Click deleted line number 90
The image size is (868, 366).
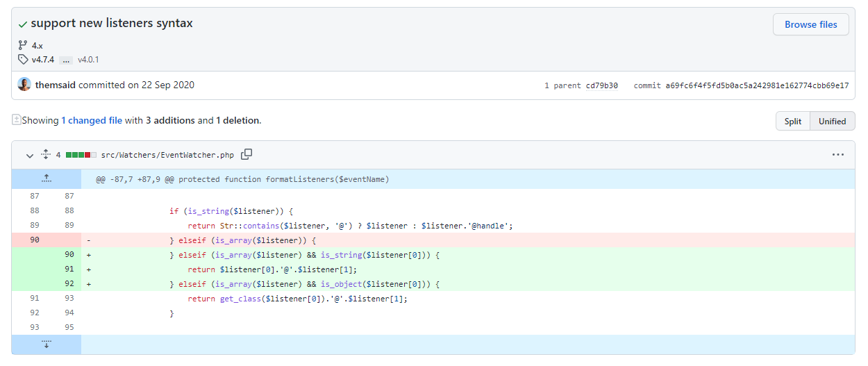pos(35,240)
